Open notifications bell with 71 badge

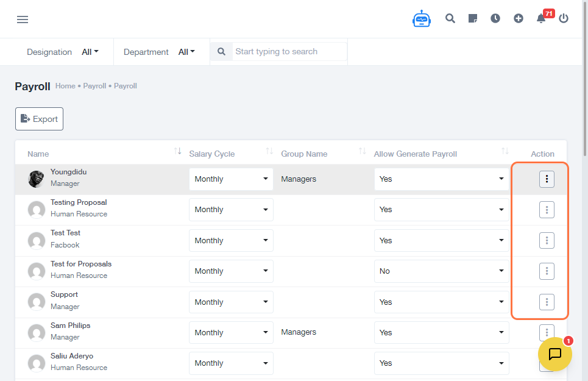(x=541, y=18)
